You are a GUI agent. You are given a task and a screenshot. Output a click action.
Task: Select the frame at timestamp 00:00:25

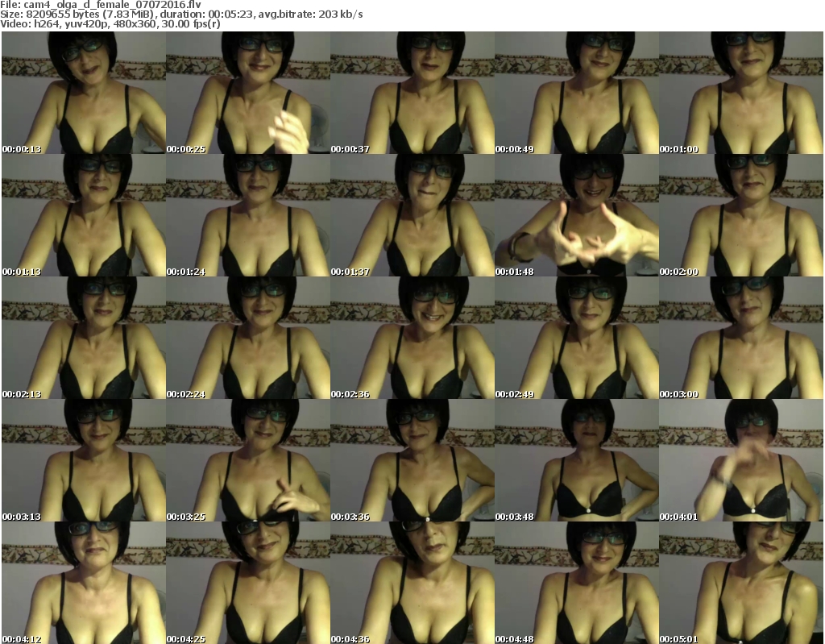coord(248,93)
